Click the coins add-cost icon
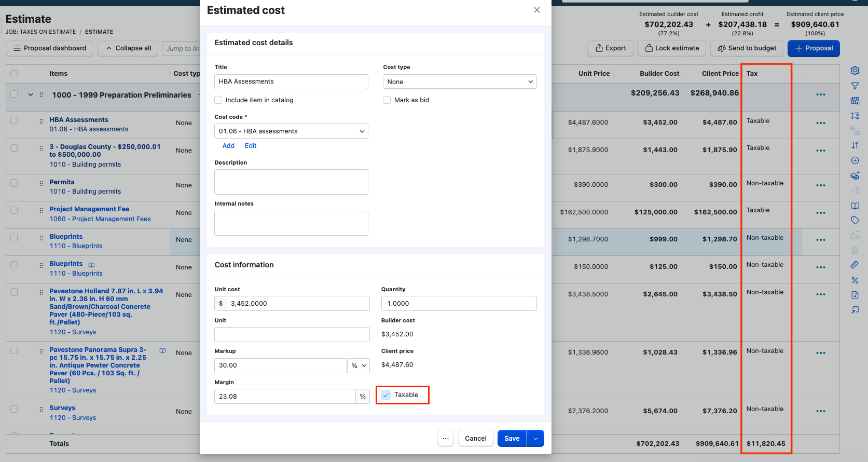The width and height of the screenshot is (868, 462). click(855, 175)
